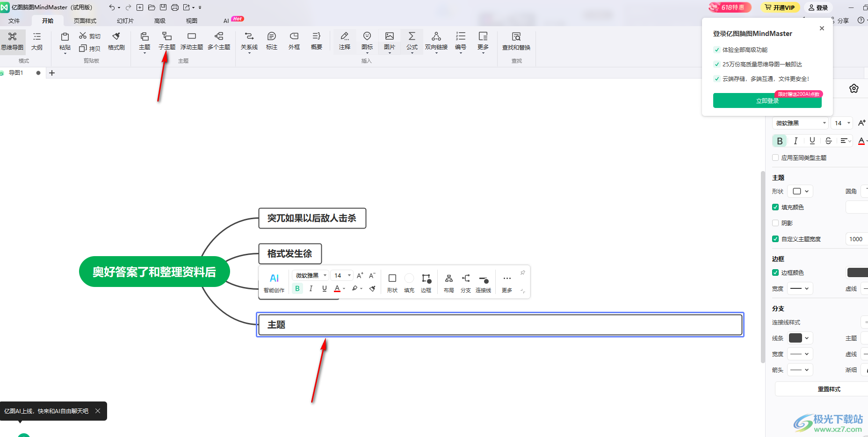
Task: Insert a Subtopic (子主题)
Action: pos(167,41)
